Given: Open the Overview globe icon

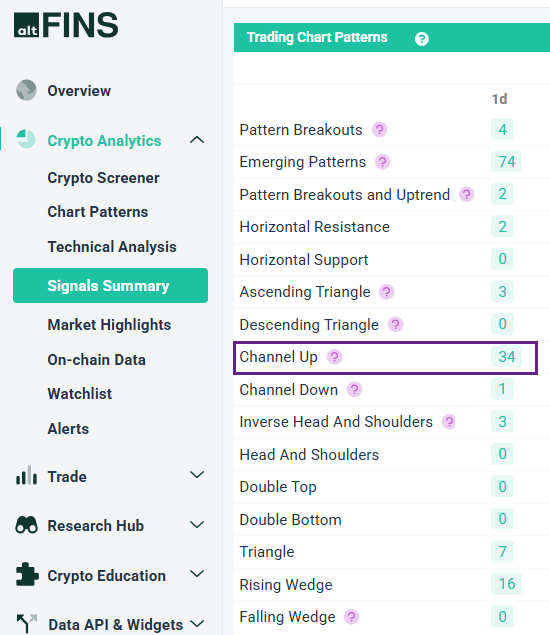Looking at the screenshot, I should tap(26, 90).
